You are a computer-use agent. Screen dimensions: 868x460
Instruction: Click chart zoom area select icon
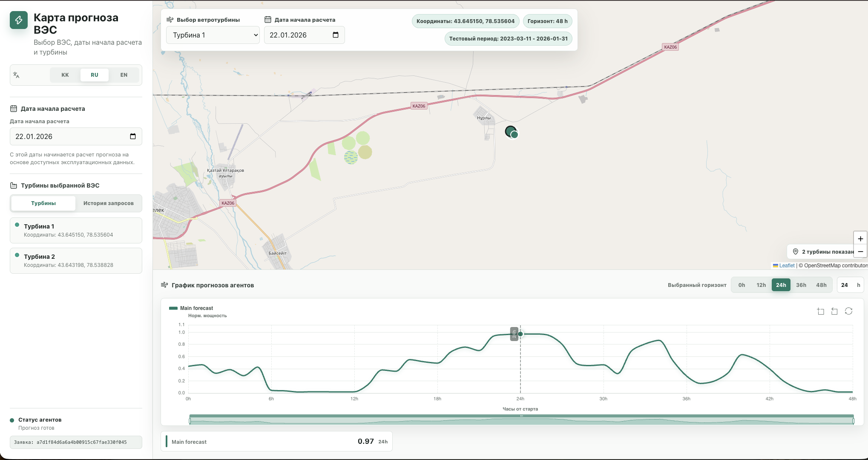tap(820, 311)
